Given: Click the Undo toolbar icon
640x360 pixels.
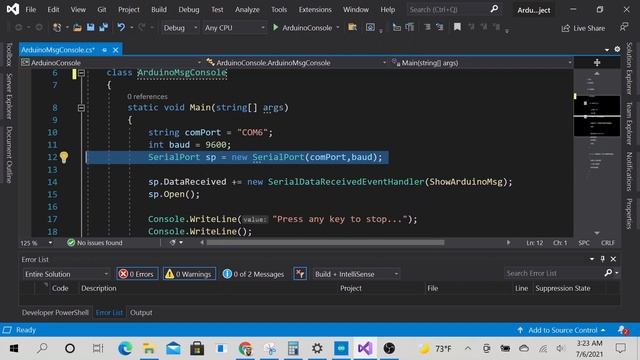Looking at the screenshot, I should point(121,27).
